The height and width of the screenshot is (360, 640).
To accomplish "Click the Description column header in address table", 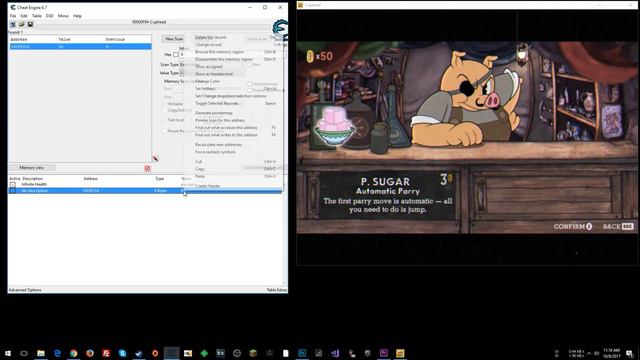I will pyautogui.click(x=33, y=179).
